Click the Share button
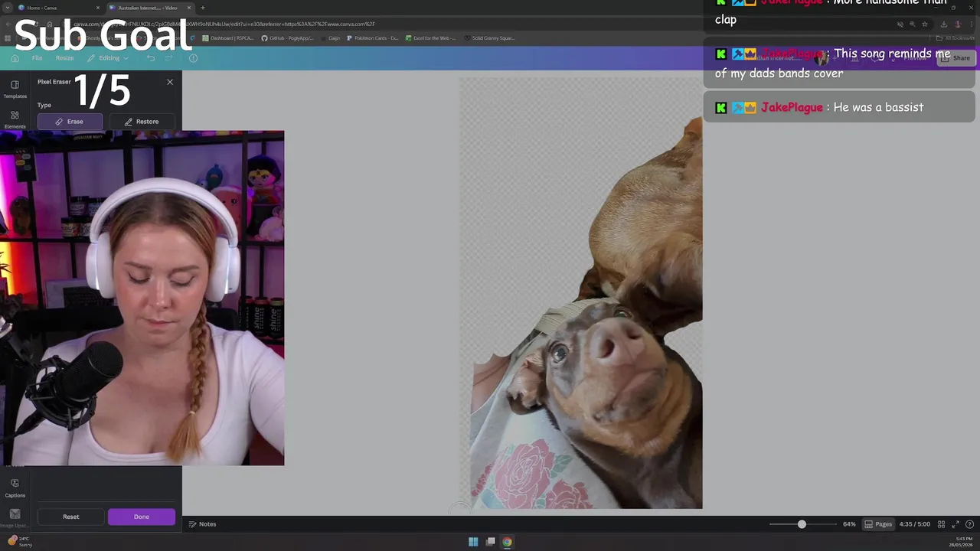Image resolution: width=980 pixels, height=551 pixels. 955,58
